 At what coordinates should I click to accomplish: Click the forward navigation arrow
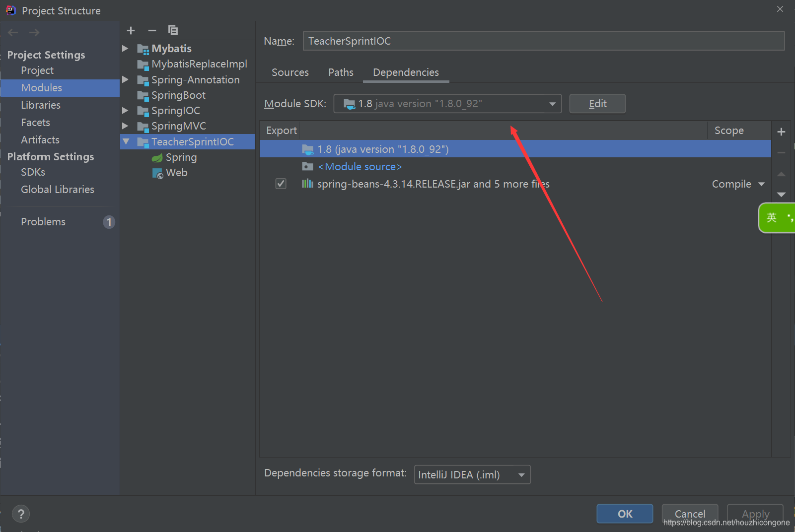pyautogui.click(x=34, y=33)
